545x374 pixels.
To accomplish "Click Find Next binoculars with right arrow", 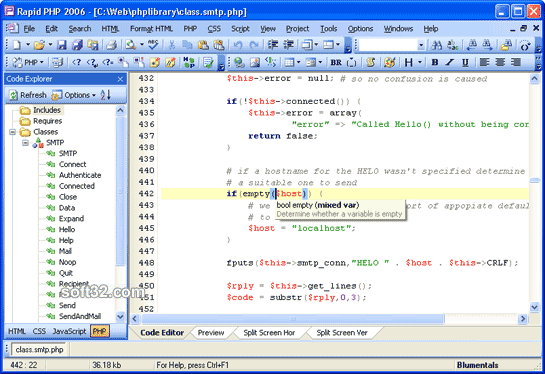I will coord(487,45).
